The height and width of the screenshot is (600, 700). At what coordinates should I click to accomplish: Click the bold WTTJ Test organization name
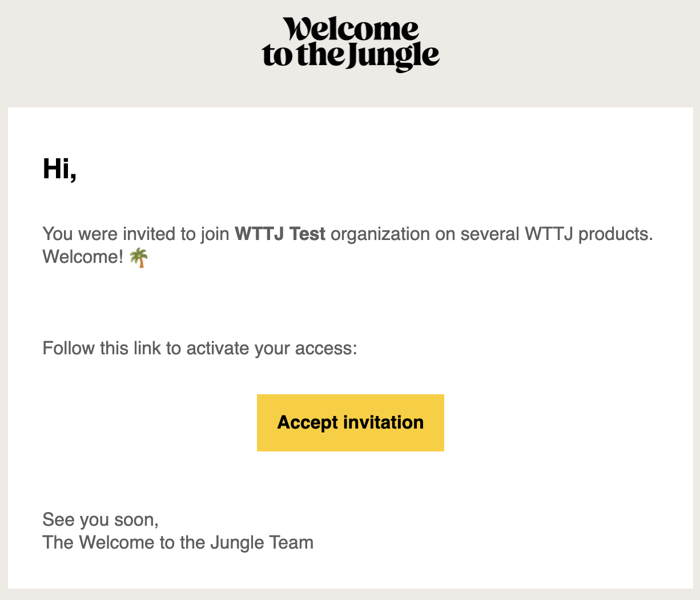point(280,234)
